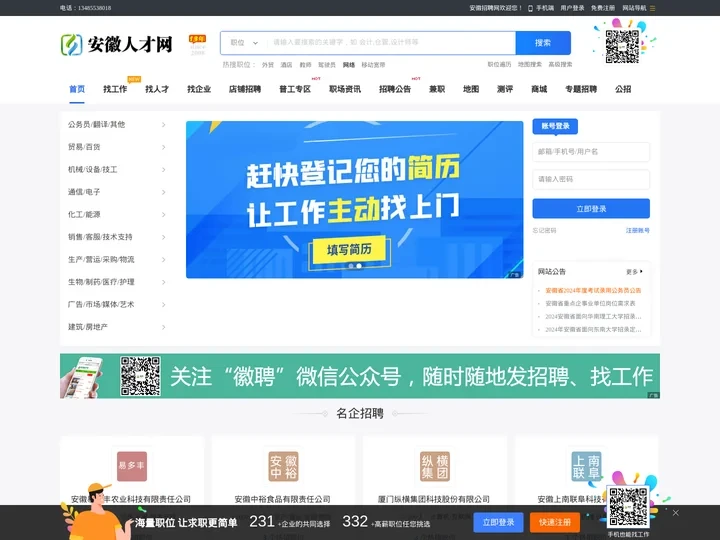720x540 pixels.
Task: Select hot search keyword 驾驶员
Action: (x=327, y=65)
